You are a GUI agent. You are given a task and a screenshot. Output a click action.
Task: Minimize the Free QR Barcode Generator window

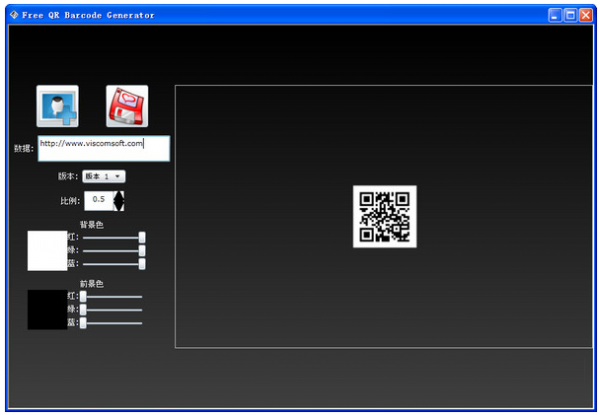[x=554, y=15]
